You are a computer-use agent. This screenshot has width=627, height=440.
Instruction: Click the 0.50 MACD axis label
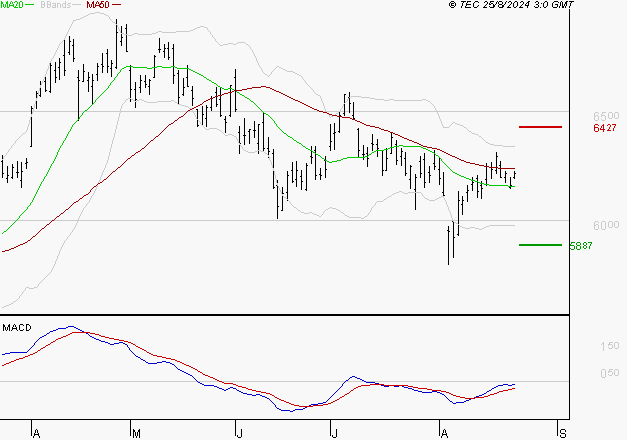(x=610, y=373)
